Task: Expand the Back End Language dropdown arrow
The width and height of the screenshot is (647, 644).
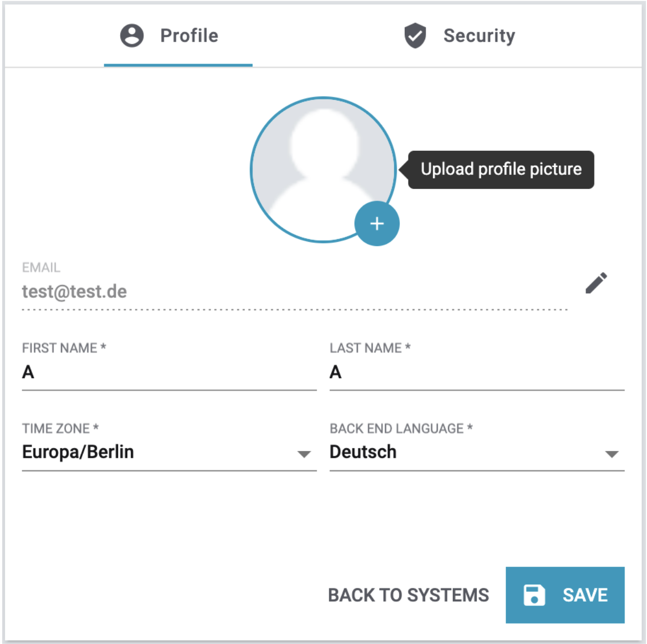Action: click(612, 454)
